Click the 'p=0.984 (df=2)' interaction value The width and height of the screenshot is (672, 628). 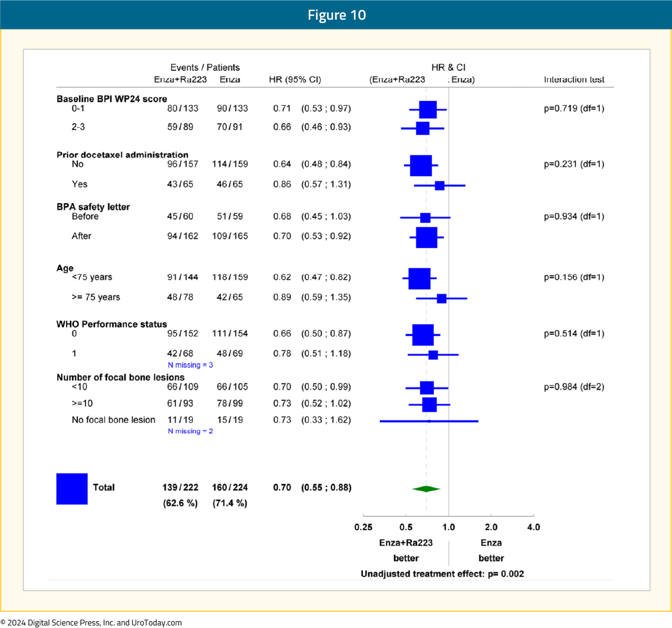click(574, 387)
